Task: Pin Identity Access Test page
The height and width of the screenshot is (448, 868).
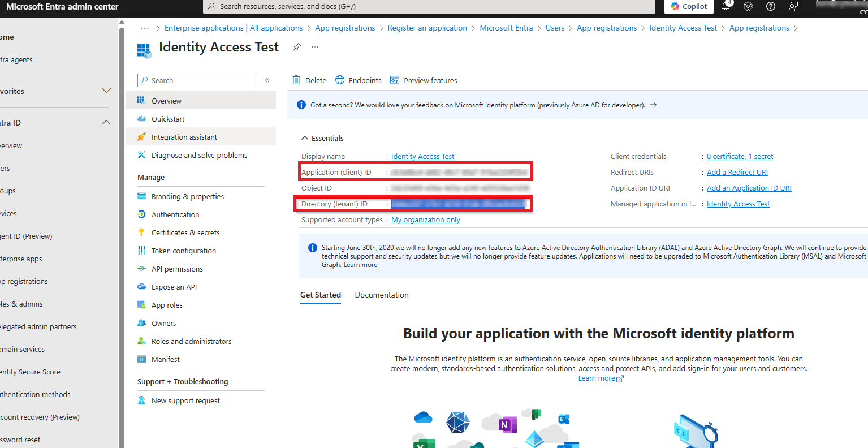Action: 297,47
